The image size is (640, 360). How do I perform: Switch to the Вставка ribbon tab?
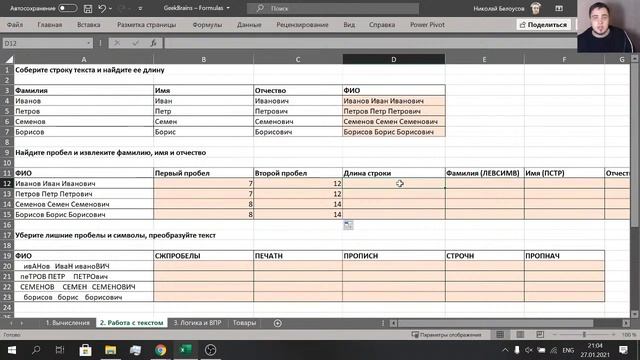pyautogui.click(x=89, y=24)
